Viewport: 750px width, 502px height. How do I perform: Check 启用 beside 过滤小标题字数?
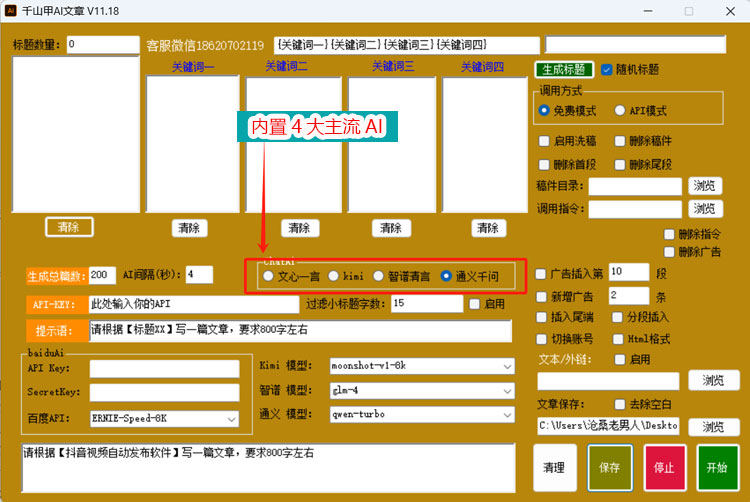[474, 304]
